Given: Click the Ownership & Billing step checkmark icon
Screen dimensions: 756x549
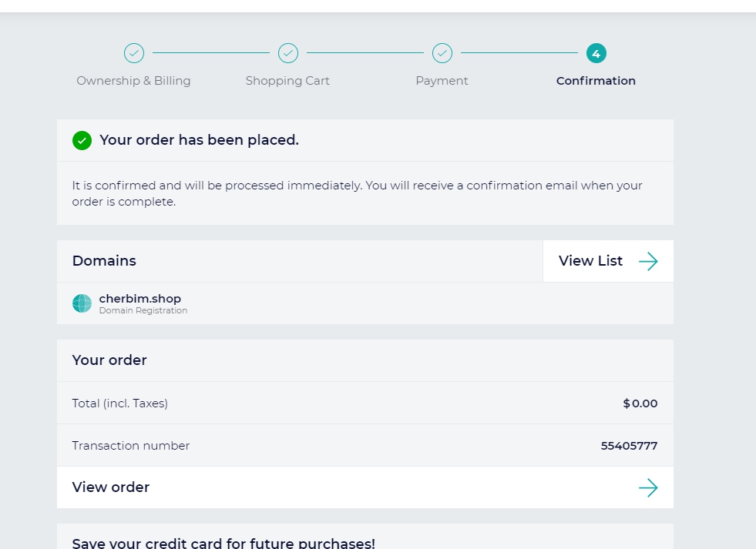Looking at the screenshot, I should (134, 53).
